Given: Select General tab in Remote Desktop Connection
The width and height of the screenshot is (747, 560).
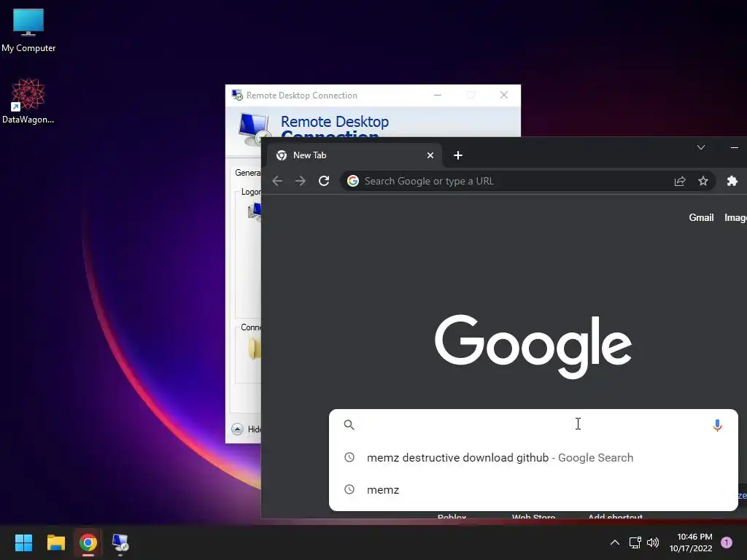Looking at the screenshot, I should click(247, 172).
